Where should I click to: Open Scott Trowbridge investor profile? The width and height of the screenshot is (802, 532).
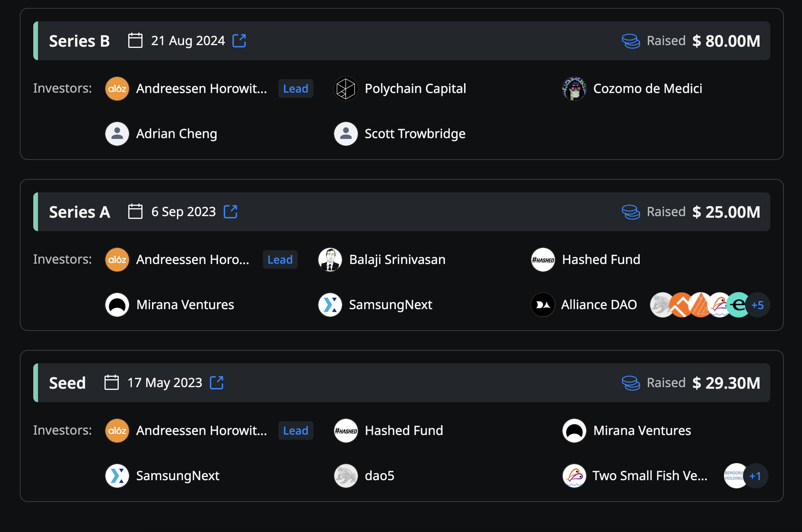pos(414,134)
